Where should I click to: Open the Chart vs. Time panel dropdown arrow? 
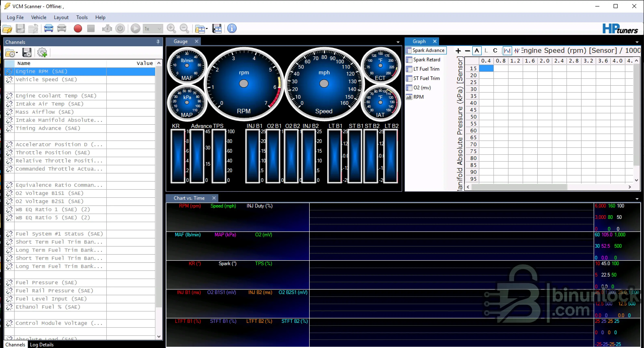point(637,199)
